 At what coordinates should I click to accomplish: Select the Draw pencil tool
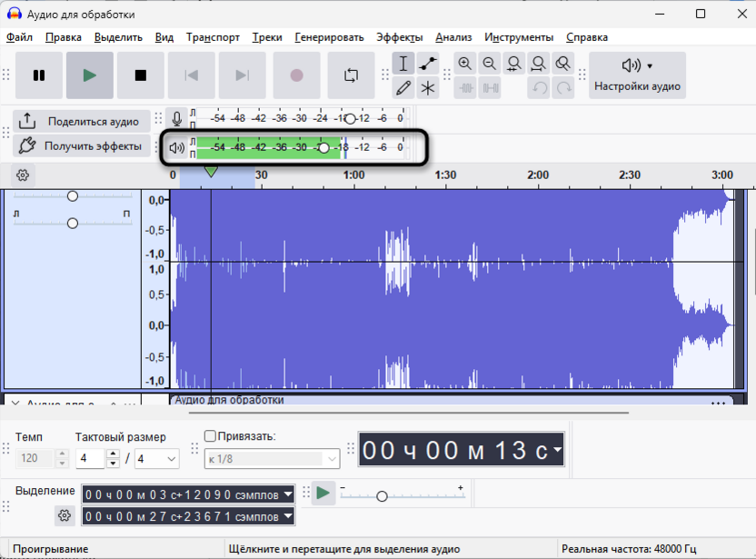403,88
